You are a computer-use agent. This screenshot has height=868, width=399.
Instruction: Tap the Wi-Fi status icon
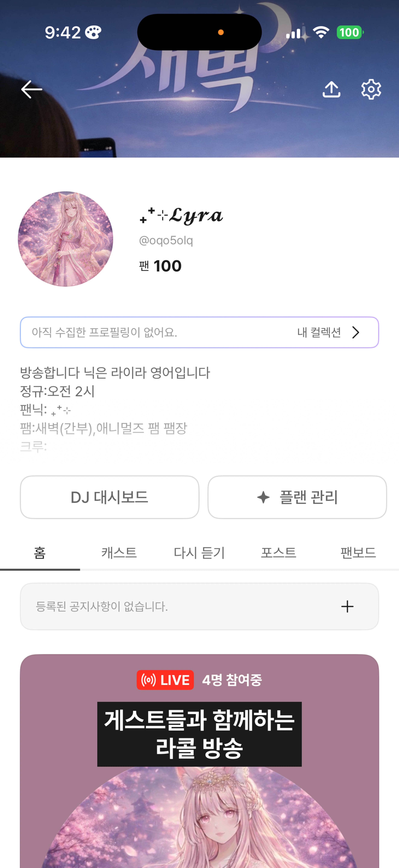[x=321, y=32]
